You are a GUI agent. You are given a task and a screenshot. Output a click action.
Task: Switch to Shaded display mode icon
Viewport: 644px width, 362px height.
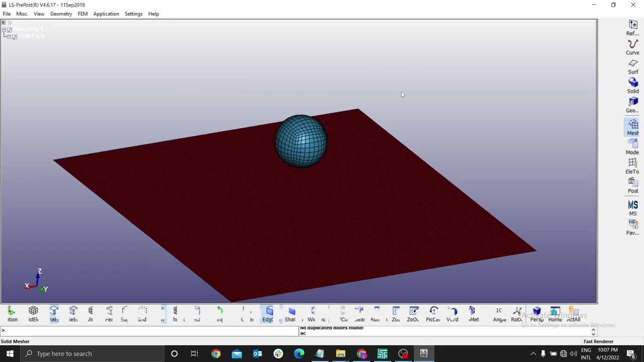pyautogui.click(x=291, y=314)
